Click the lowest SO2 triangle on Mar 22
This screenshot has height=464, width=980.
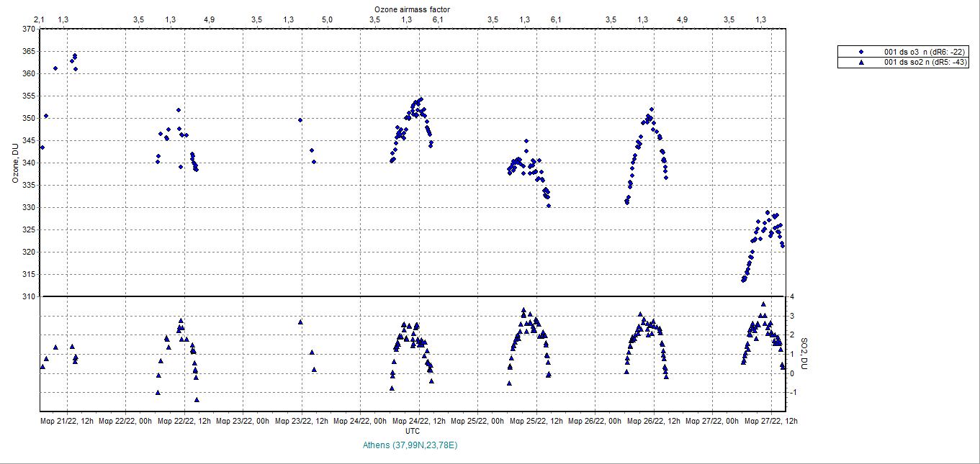197,399
